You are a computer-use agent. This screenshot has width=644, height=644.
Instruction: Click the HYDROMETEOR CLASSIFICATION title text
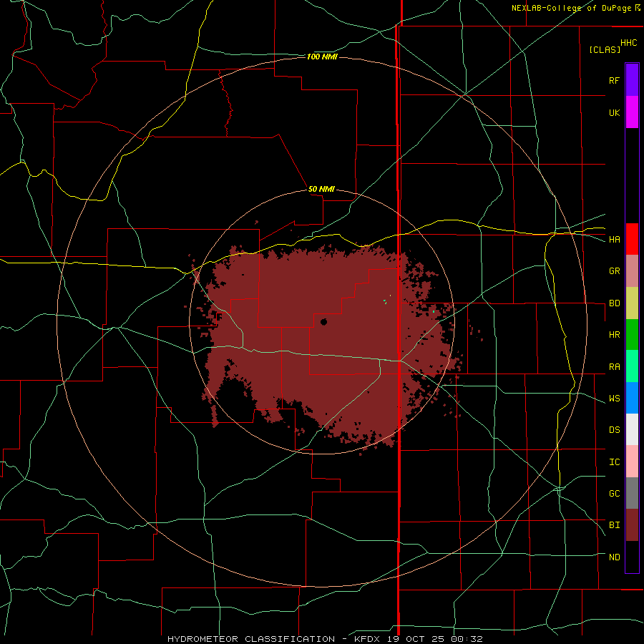click(x=251, y=639)
